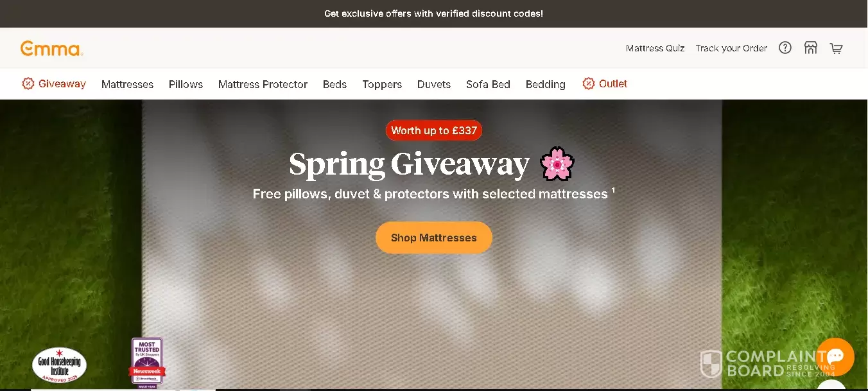Click the Newsweek Most Trusted badge
Viewport: 868px width, 391px height.
147,363
